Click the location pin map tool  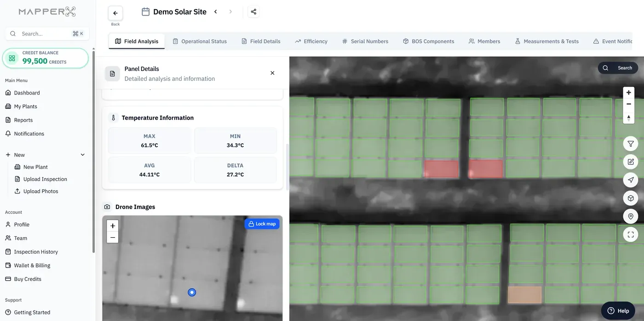pyautogui.click(x=631, y=216)
